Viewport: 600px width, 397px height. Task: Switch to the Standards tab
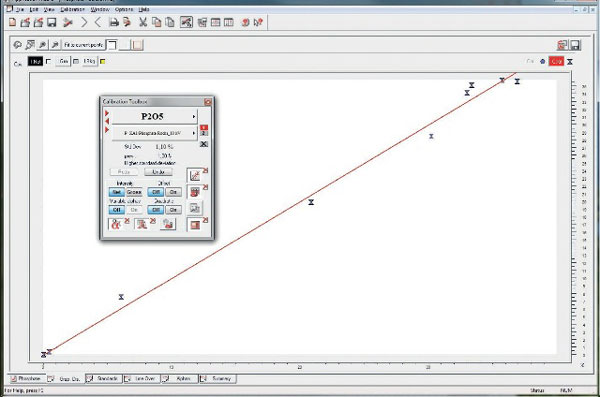(x=104, y=379)
